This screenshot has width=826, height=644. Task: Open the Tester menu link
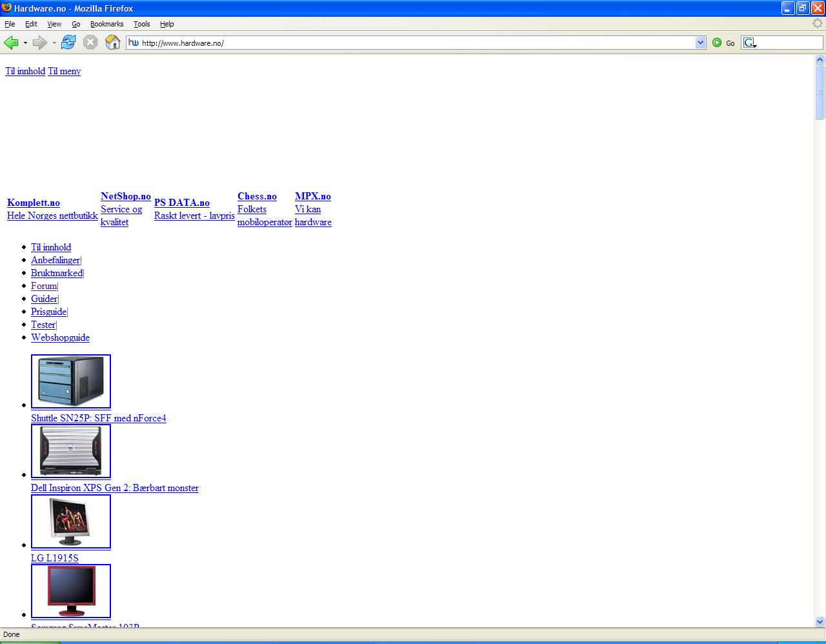43,325
